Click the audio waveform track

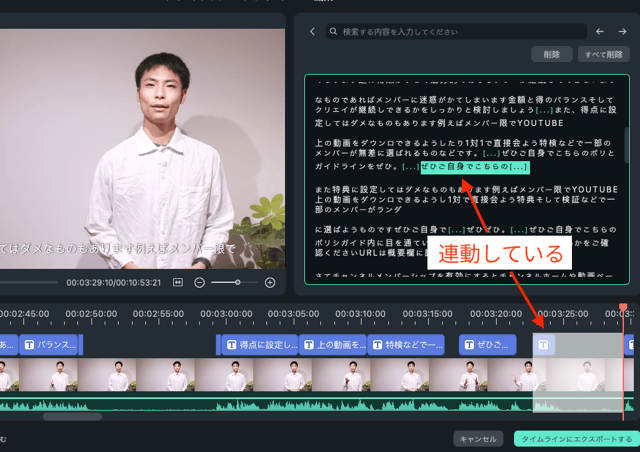317,402
